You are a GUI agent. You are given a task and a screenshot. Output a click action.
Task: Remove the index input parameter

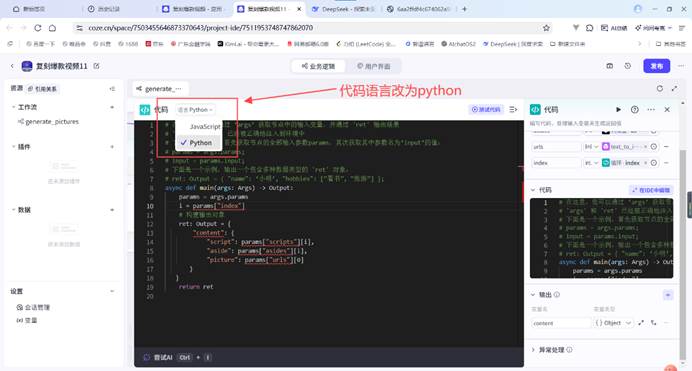[666, 163]
